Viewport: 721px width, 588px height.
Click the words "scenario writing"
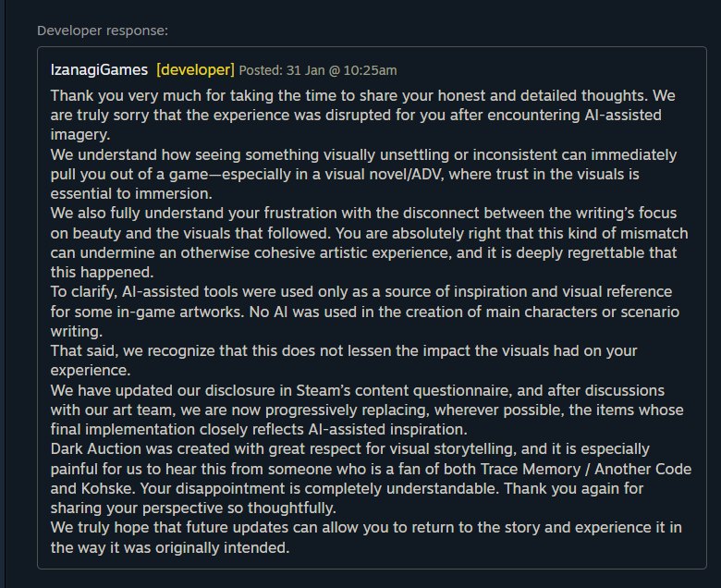tap(644, 312)
